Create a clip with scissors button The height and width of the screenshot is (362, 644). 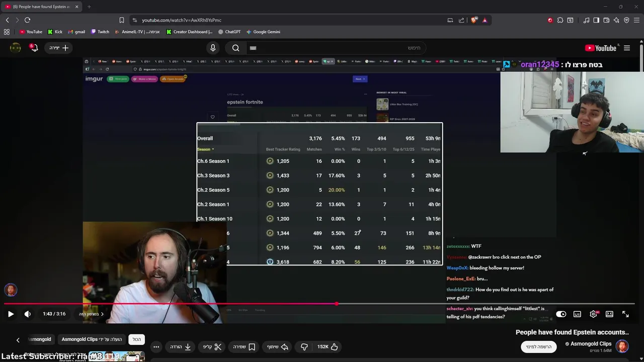point(212,346)
